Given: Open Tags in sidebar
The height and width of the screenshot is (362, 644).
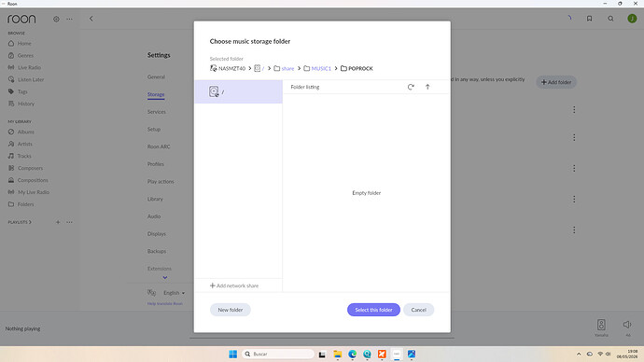Looking at the screenshot, I should [18, 91].
